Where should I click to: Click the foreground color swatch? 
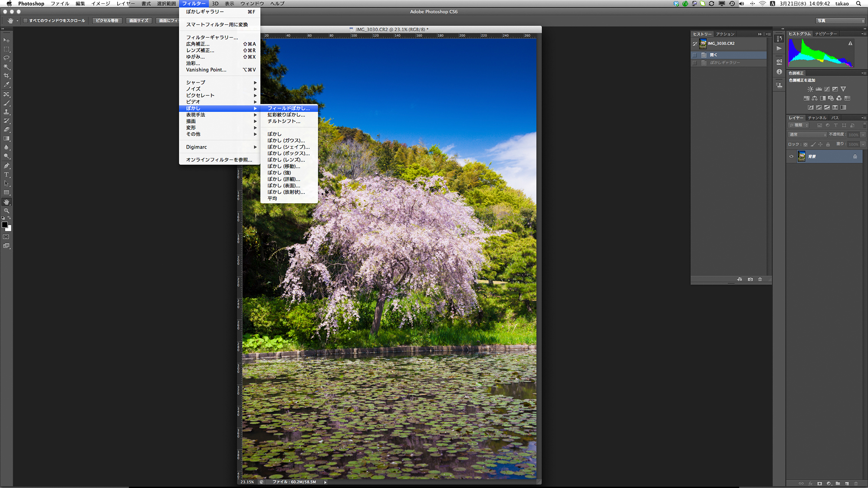tap(4, 225)
